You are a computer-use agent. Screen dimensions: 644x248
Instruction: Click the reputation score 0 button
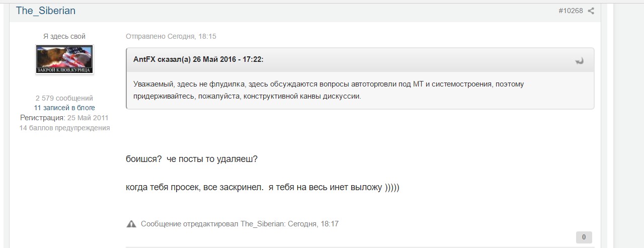[584, 237]
